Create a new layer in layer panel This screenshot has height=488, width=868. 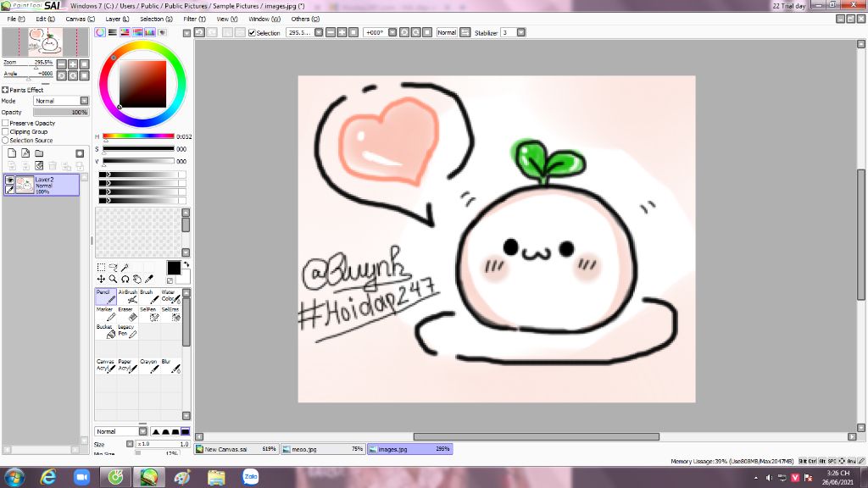[x=12, y=153]
